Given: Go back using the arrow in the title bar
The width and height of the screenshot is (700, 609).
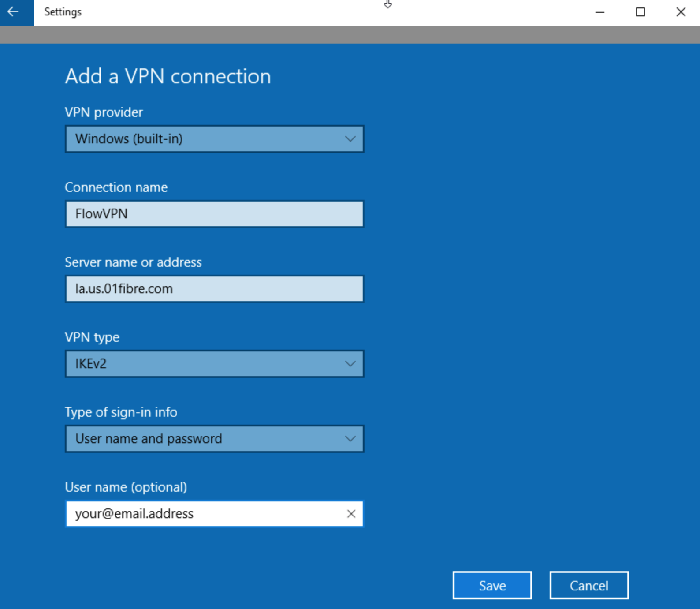Looking at the screenshot, I should pyautogui.click(x=13, y=12).
